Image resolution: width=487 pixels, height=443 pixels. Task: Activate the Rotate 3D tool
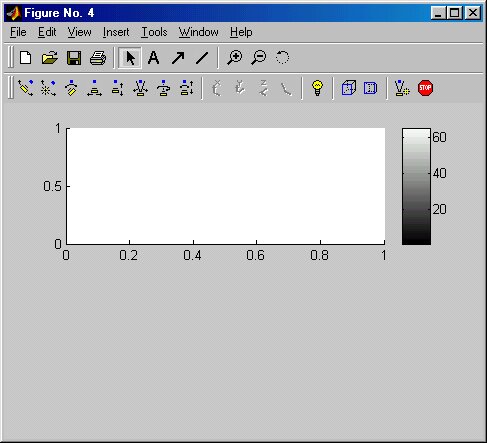(282, 58)
